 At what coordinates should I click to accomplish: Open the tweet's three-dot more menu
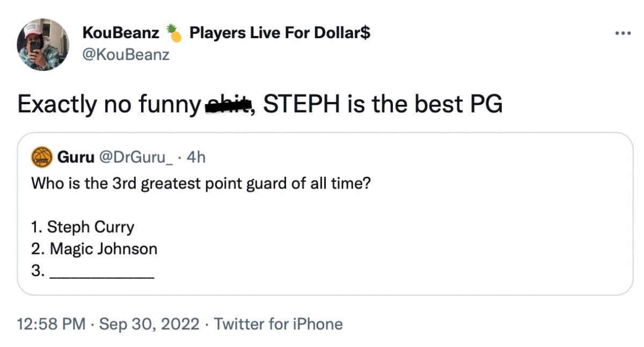coord(623,33)
